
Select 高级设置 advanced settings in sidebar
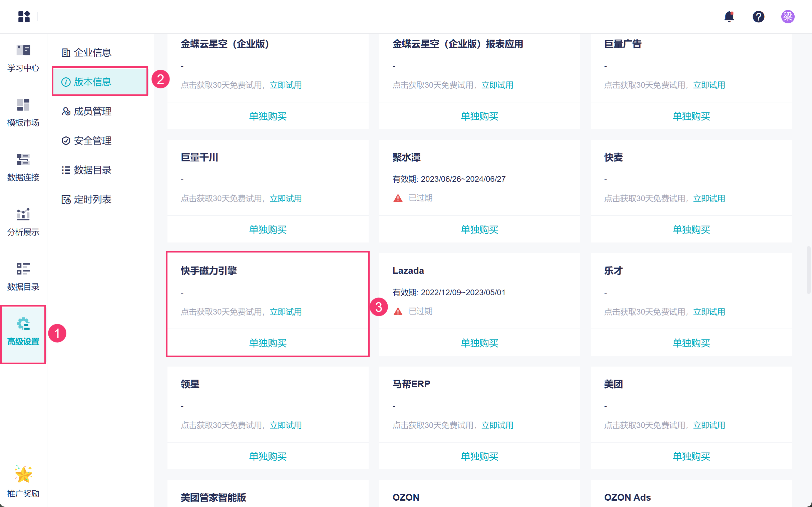(23, 331)
